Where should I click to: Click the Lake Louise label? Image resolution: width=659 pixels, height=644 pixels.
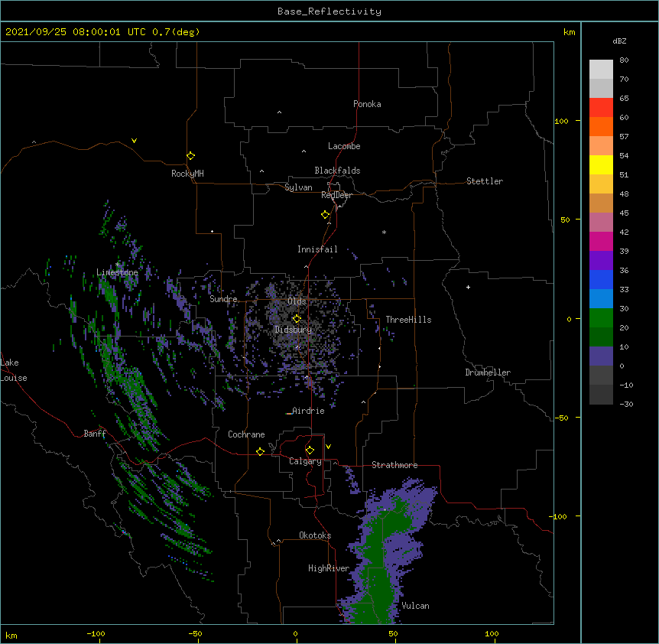[14, 370]
